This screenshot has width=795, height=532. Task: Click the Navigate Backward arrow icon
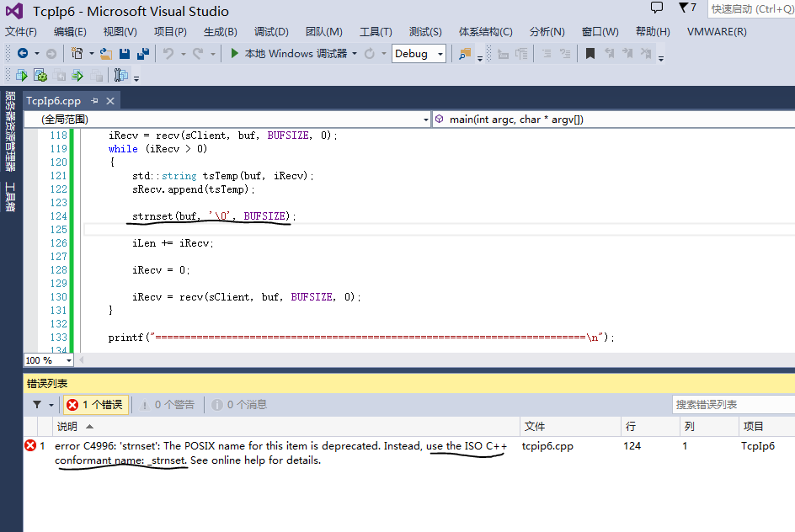click(23, 53)
